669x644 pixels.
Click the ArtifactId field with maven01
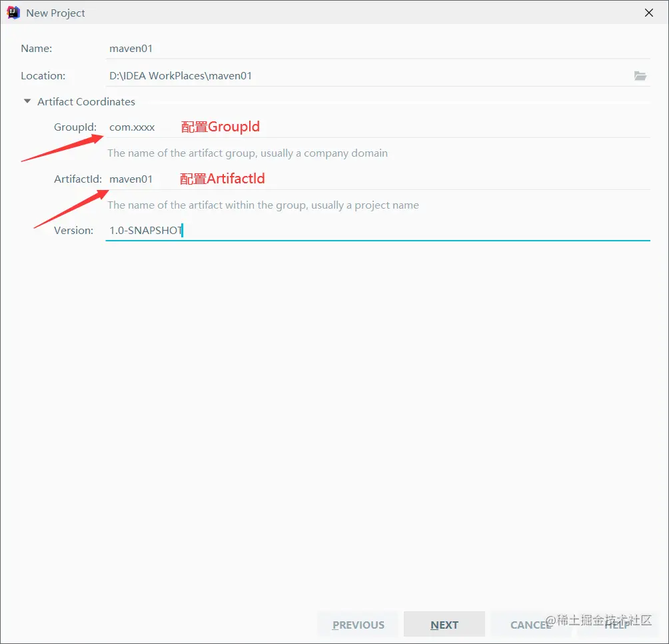[x=378, y=179]
